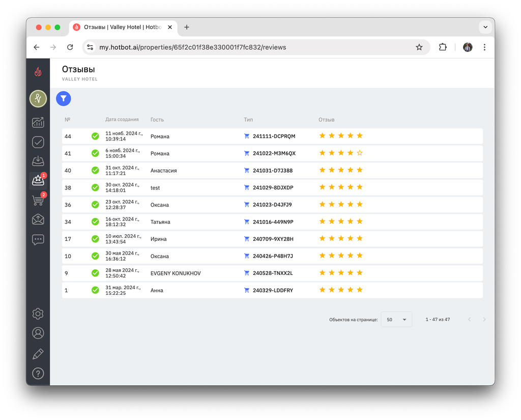Open the tasks checkmark sidebar icon
Image resolution: width=521 pixels, height=420 pixels.
tap(38, 143)
